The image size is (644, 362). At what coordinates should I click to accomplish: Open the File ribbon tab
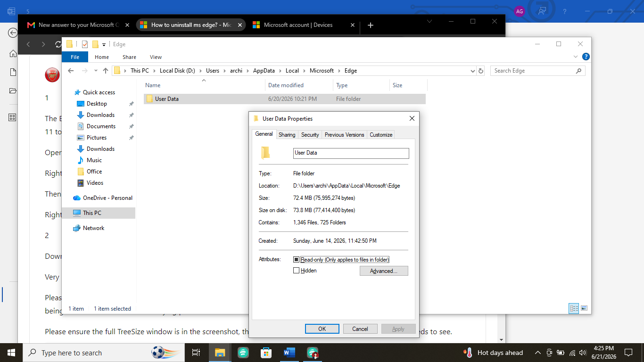(75, 57)
